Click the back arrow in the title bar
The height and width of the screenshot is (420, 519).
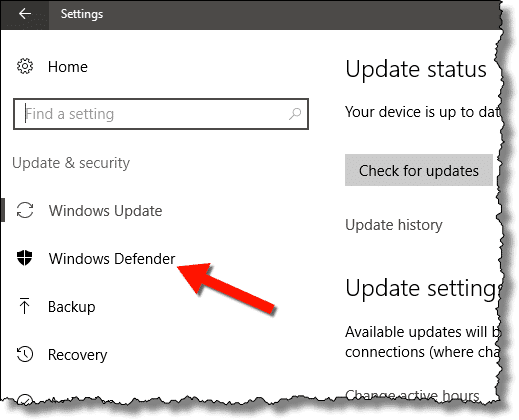click(x=25, y=14)
